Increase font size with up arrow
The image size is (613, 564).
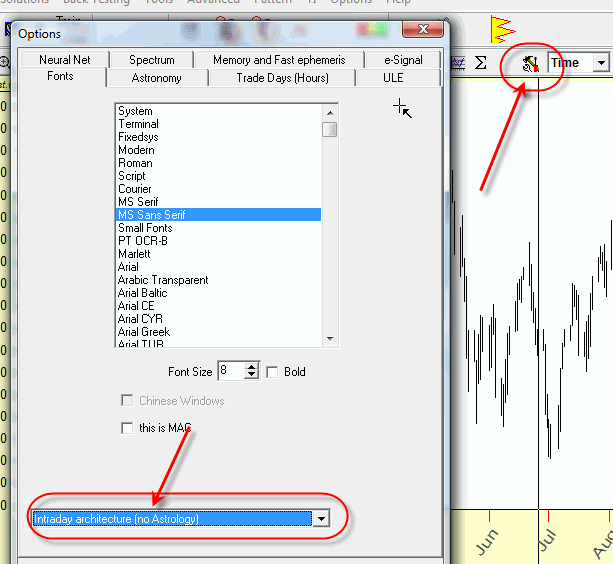tap(251, 366)
